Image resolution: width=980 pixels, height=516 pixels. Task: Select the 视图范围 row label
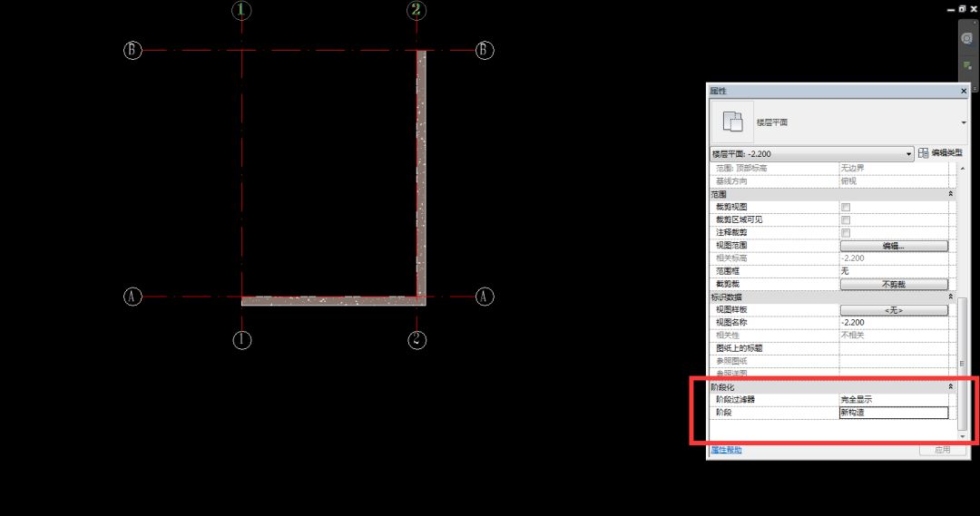(x=731, y=246)
